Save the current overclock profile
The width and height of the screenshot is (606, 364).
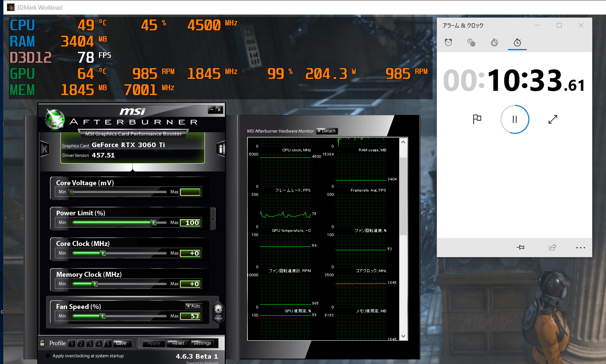(x=122, y=343)
